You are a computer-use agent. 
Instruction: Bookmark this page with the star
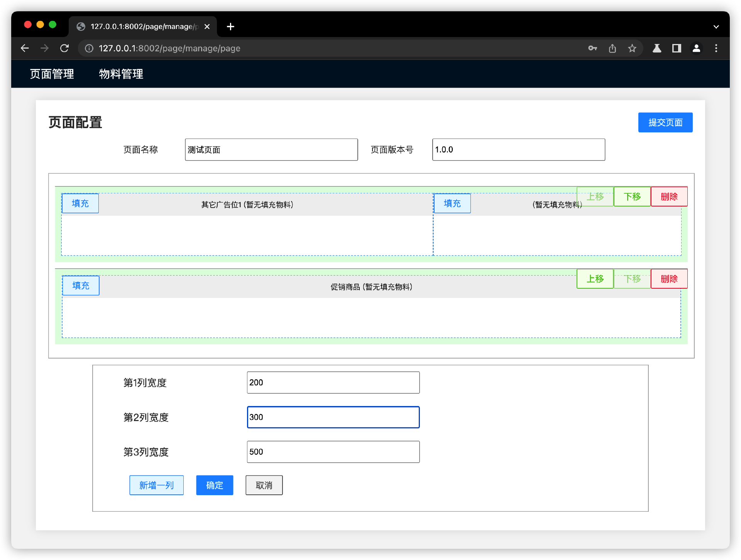[x=632, y=48]
